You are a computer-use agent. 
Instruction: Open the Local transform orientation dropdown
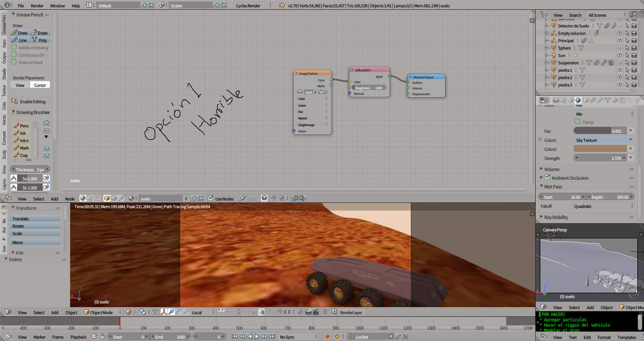click(203, 312)
